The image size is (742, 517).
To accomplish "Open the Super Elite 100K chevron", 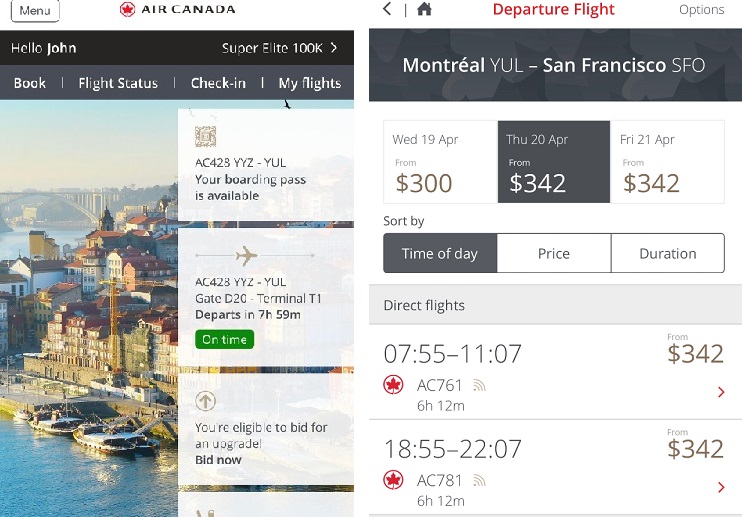I will pyautogui.click(x=334, y=48).
